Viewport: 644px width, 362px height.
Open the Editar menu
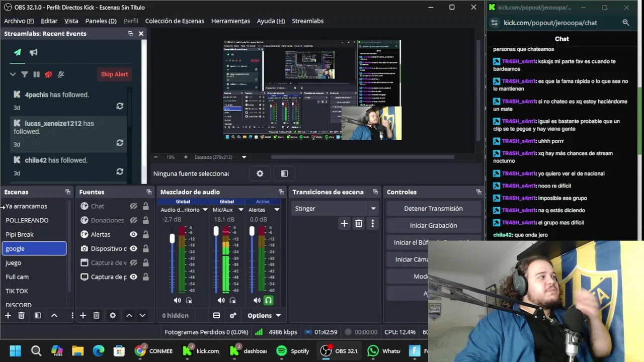(49, 21)
